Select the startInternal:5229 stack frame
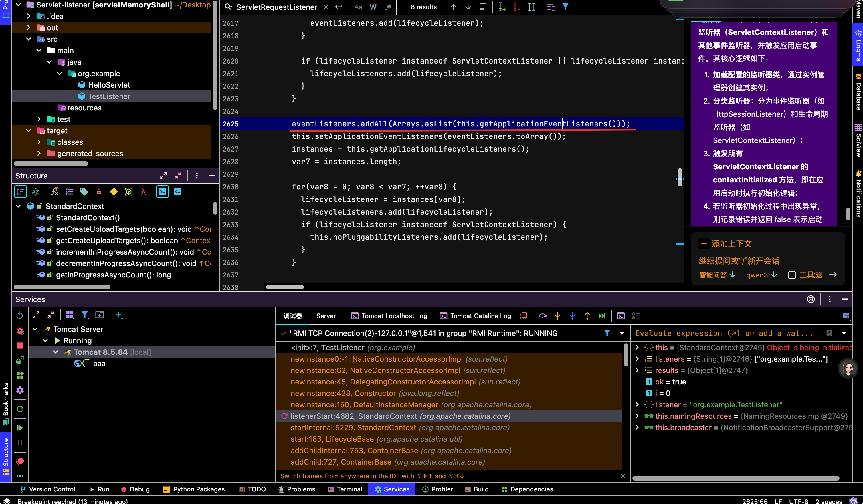 coord(400,428)
